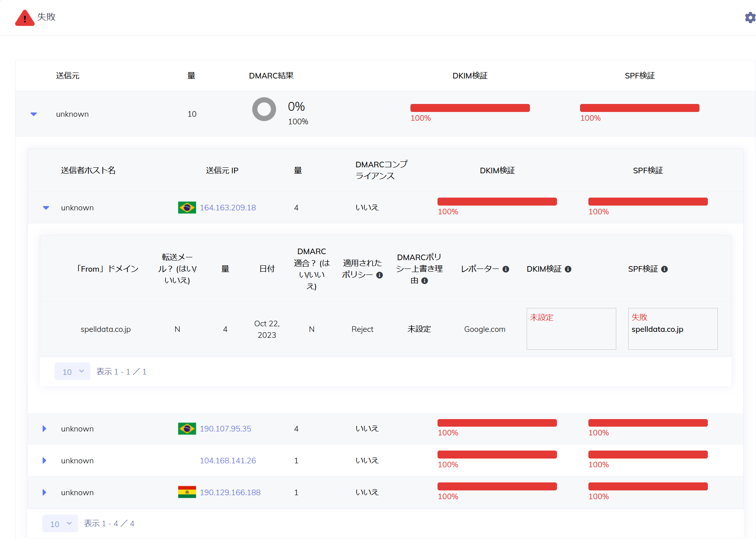Click the DKIM bar in the 164.163.209.18 row
756x539 pixels.
click(497, 202)
